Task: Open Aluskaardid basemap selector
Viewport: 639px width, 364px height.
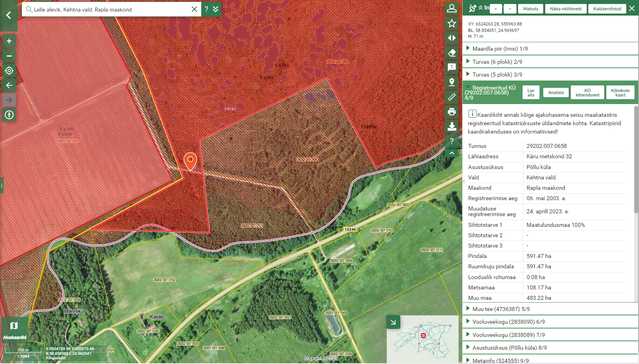Action: coord(14,329)
